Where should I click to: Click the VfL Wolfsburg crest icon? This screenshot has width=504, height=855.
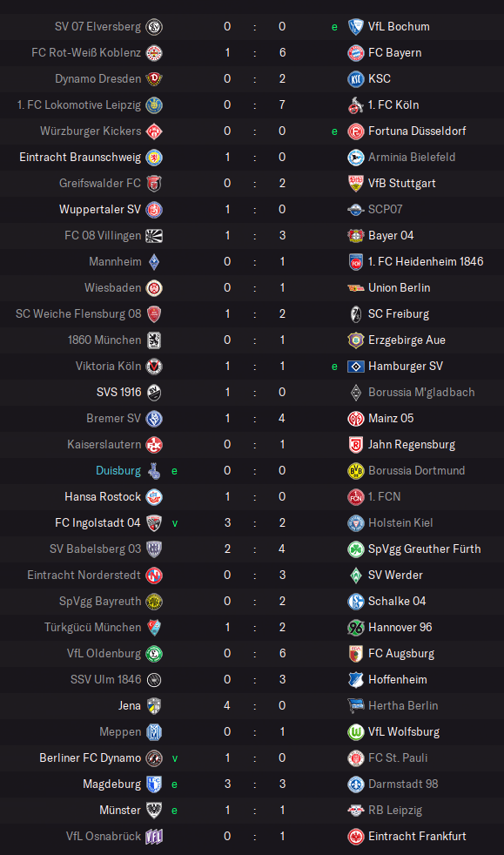[355, 731]
